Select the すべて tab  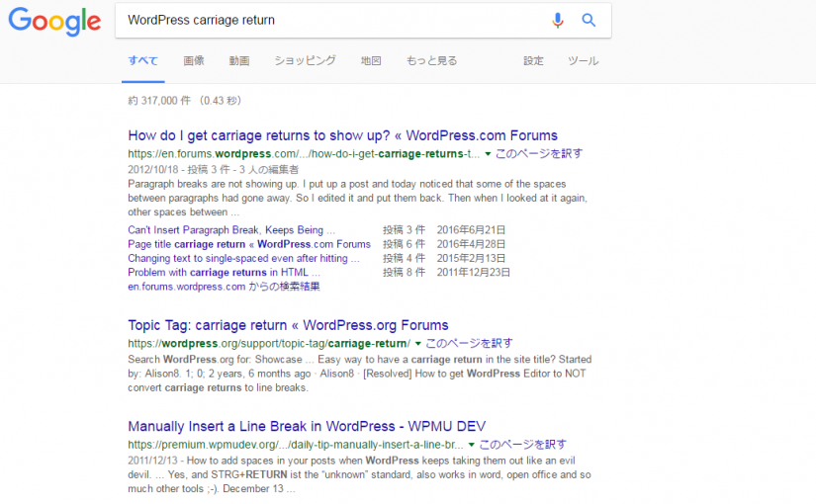(x=143, y=61)
